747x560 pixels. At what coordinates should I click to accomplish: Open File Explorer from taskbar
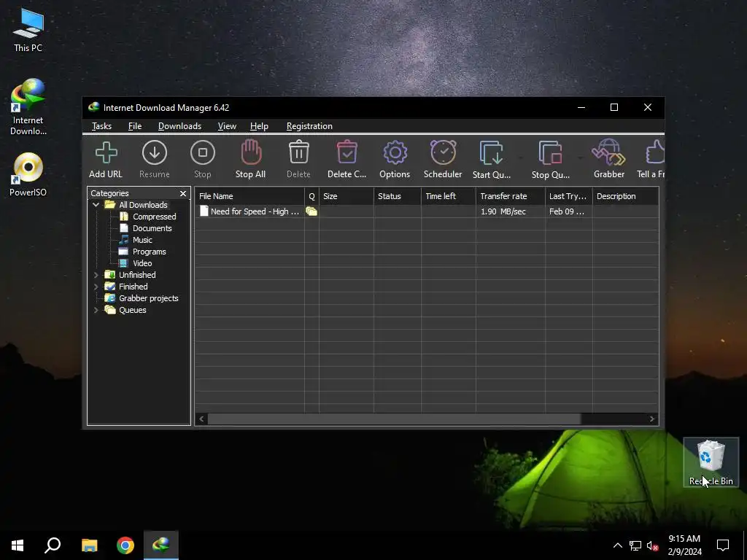pyautogui.click(x=89, y=545)
